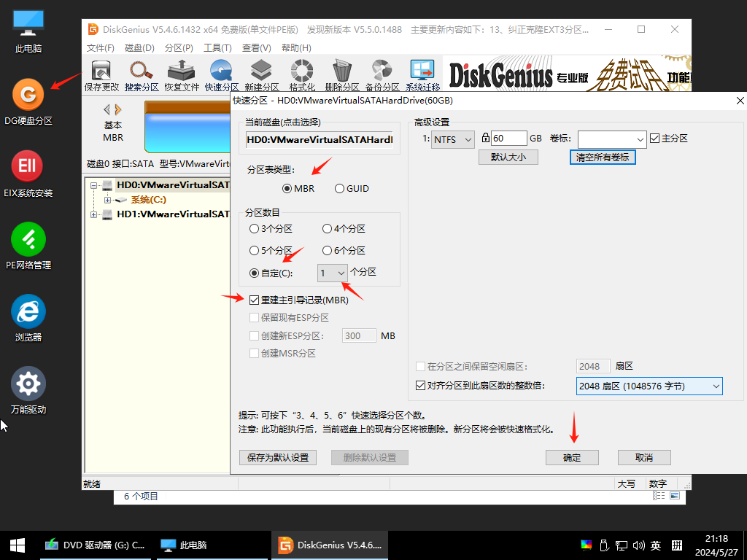Click the next disk right arrow

[118, 109]
